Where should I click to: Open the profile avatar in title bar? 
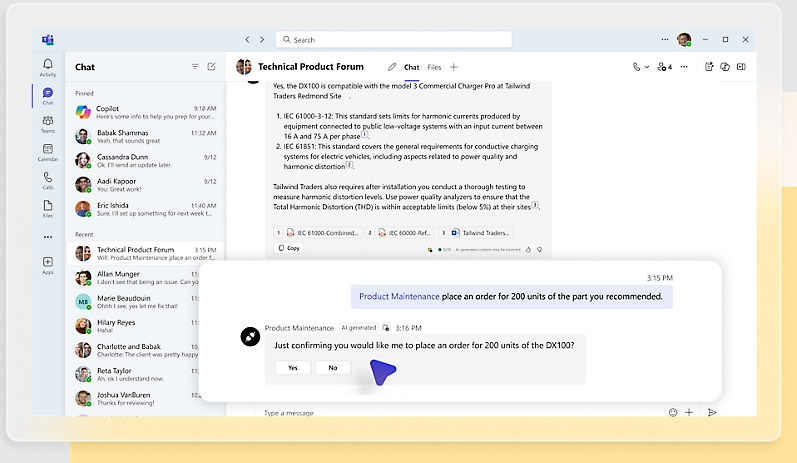[684, 40]
